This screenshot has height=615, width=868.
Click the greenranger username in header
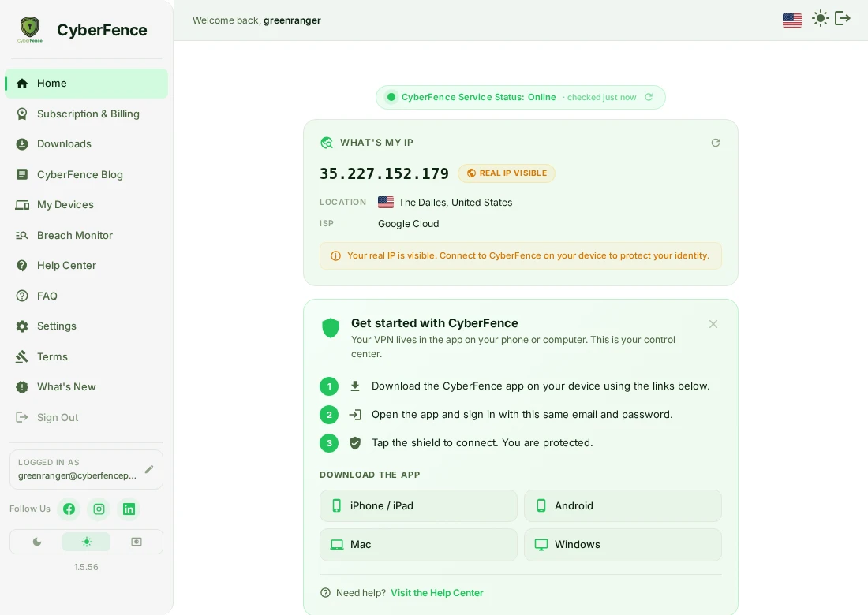click(x=292, y=20)
